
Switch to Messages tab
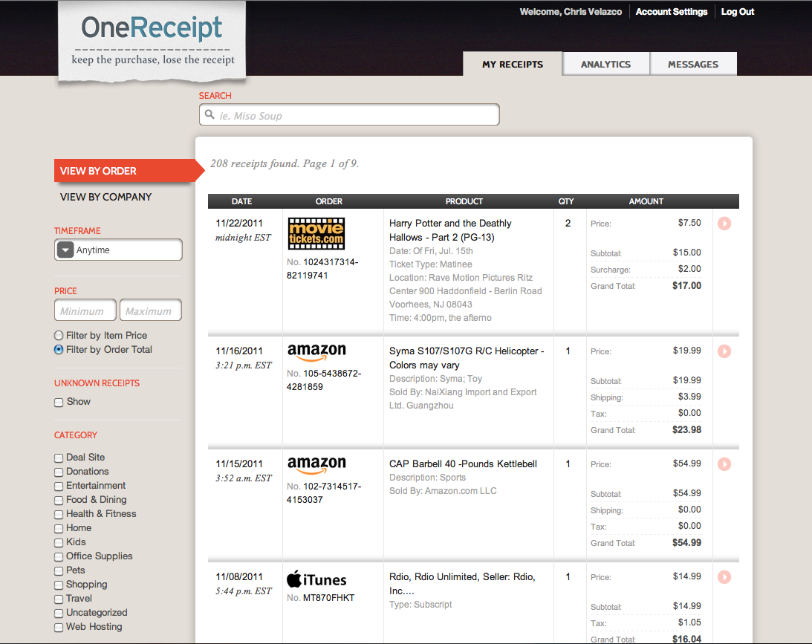coord(693,64)
